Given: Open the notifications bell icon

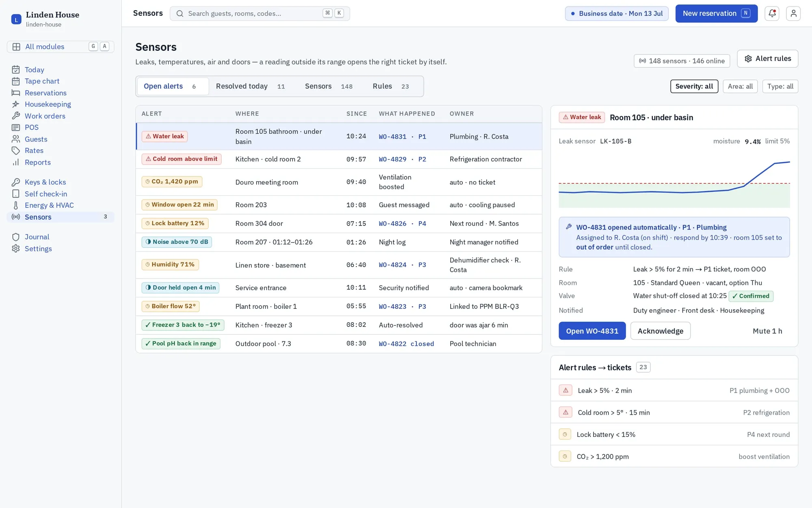Looking at the screenshot, I should click(772, 13).
